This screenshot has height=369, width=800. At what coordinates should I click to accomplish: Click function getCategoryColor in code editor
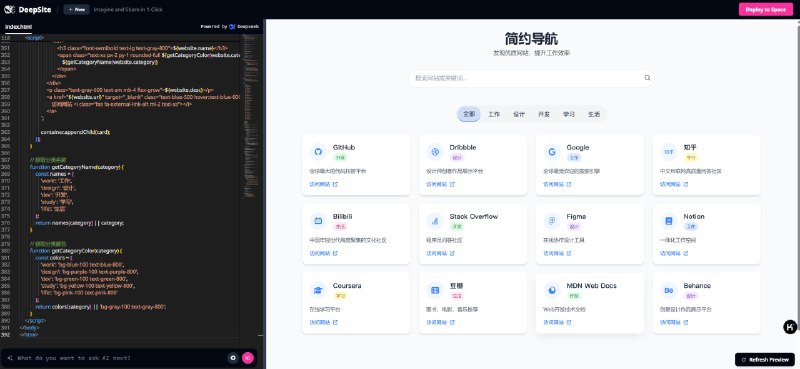76,251
